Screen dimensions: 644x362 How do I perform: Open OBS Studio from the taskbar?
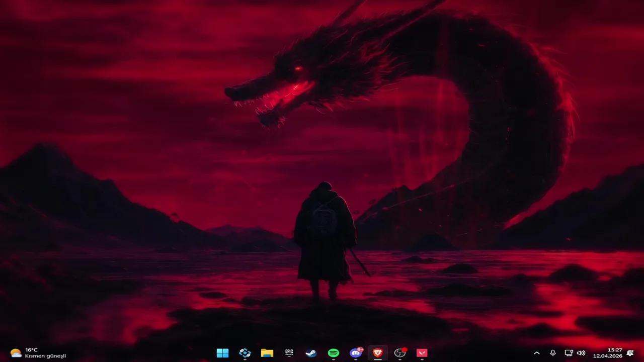400,353
